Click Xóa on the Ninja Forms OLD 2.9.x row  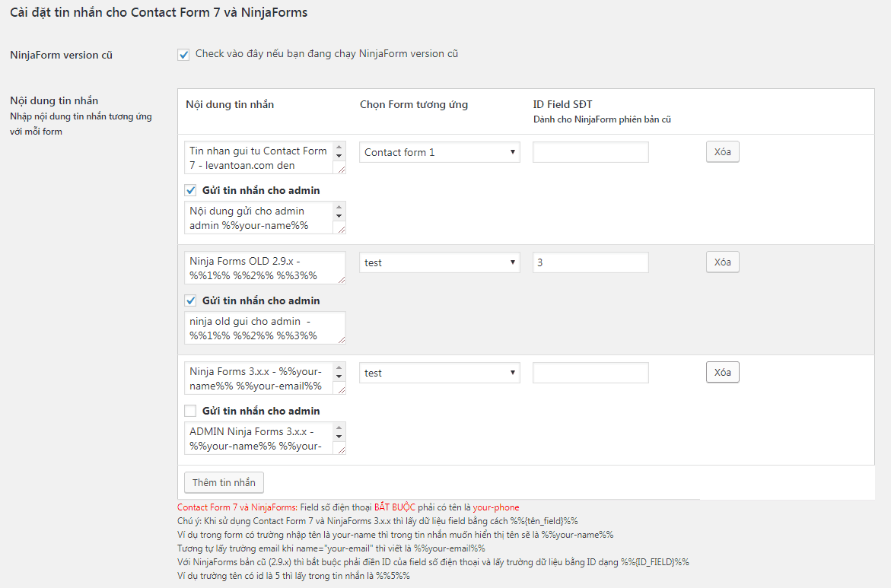click(721, 262)
